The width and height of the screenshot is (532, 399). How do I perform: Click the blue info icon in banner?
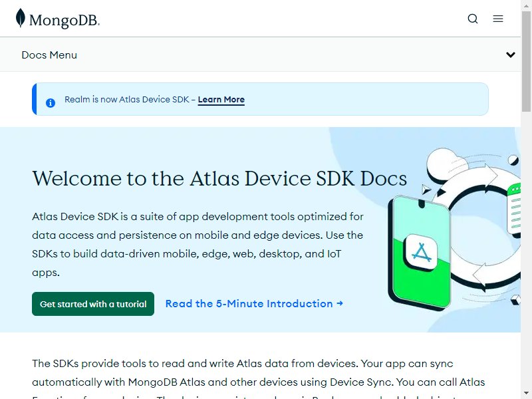pos(51,103)
